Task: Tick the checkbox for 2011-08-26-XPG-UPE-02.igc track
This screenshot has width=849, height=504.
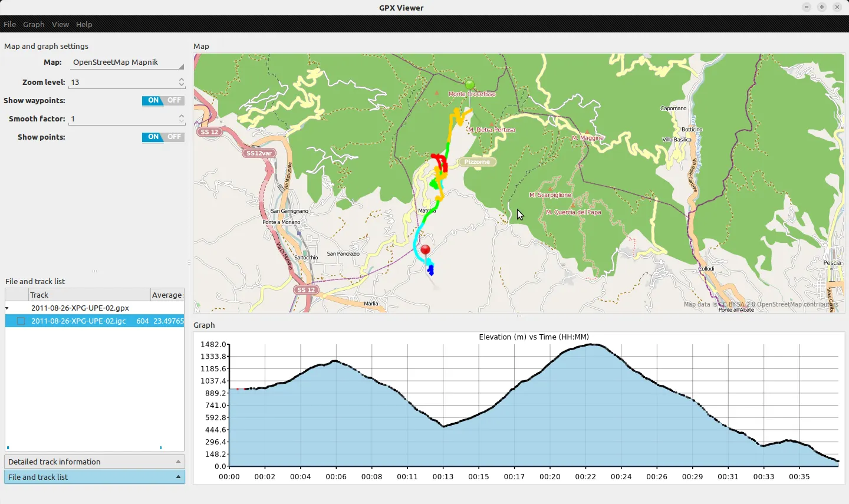Action: tap(21, 321)
